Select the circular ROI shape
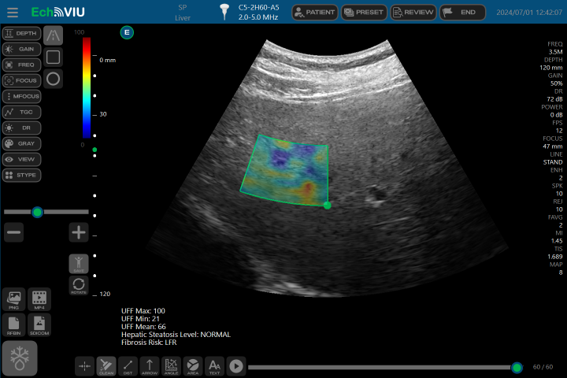Viewport: 567px width, 378px height. (53, 78)
